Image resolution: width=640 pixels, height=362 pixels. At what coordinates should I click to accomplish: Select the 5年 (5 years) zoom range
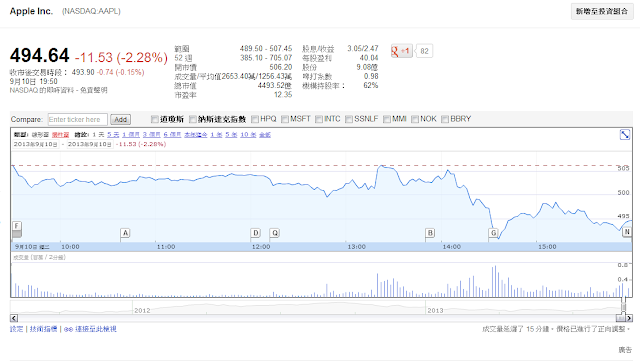click(231, 135)
